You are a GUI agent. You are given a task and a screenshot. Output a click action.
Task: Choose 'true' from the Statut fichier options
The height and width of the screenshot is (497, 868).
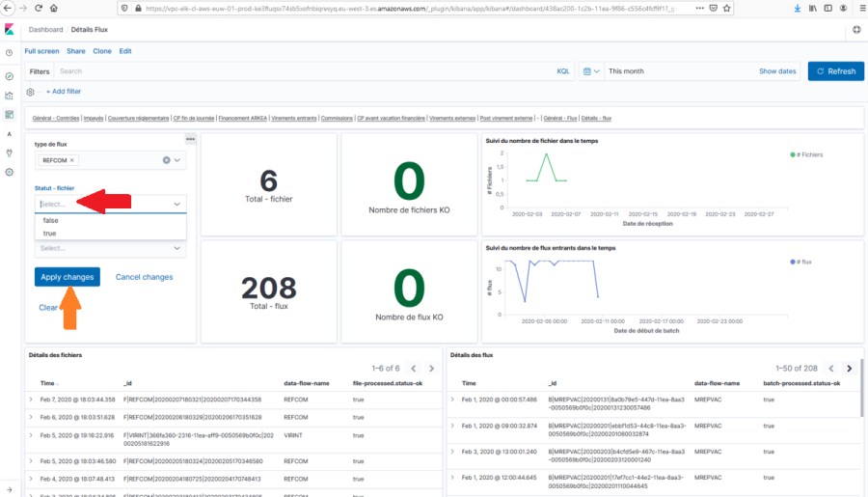coord(49,234)
